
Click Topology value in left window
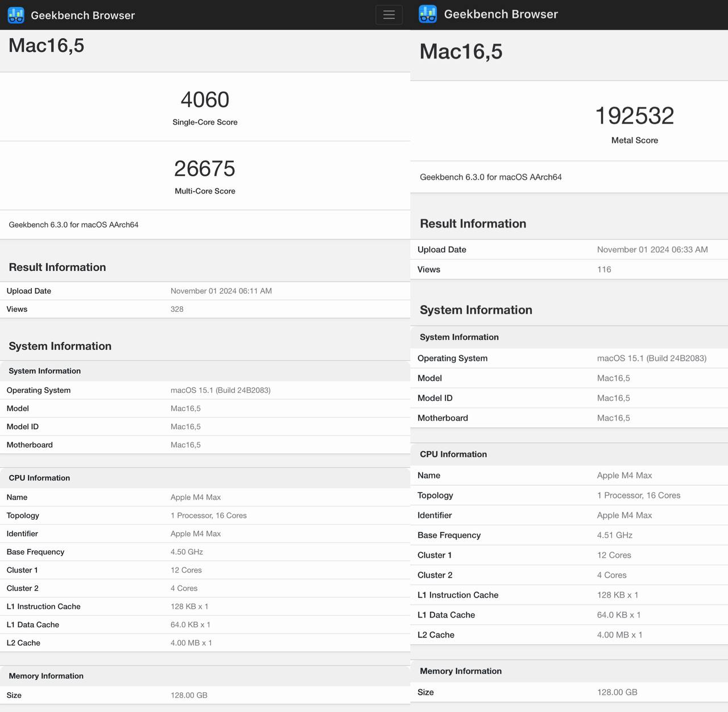pos(209,515)
